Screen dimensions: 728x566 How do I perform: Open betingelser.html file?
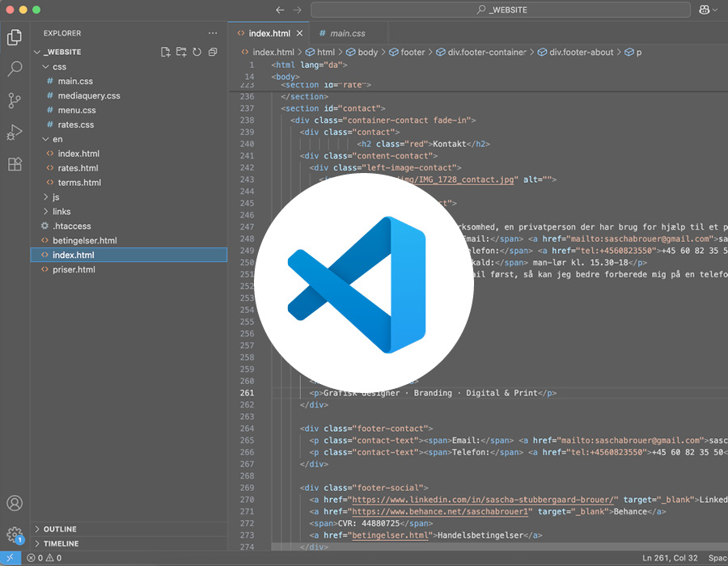coord(129,240)
